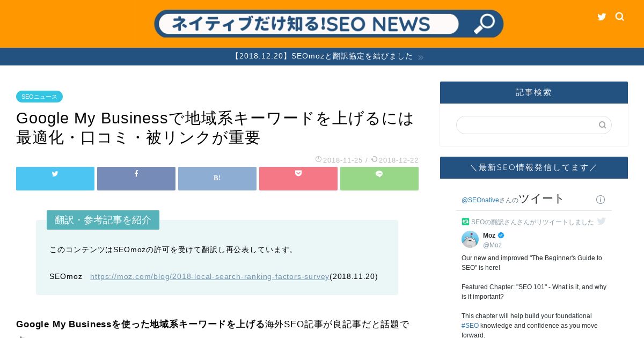Click the retweet icon beside SEOの翻訳さん
The height and width of the screenshot is (338, 644).
click(465, 222)
